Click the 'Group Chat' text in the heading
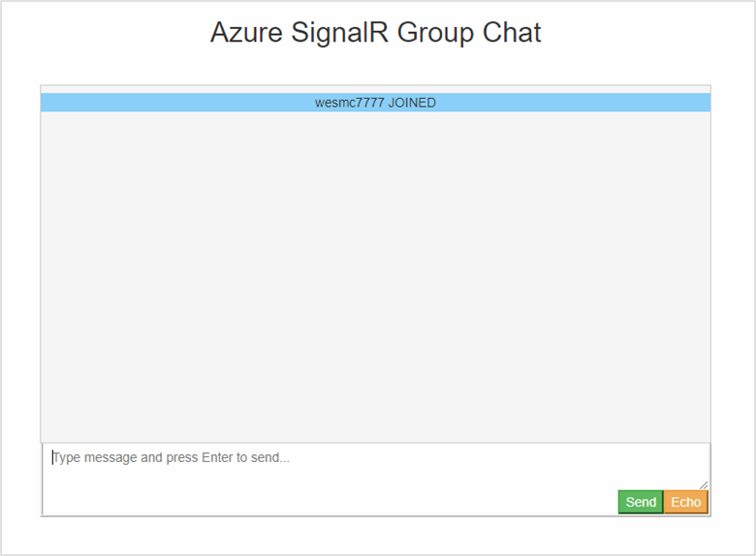This screenshot has height=556, width=756. point(469,32)
